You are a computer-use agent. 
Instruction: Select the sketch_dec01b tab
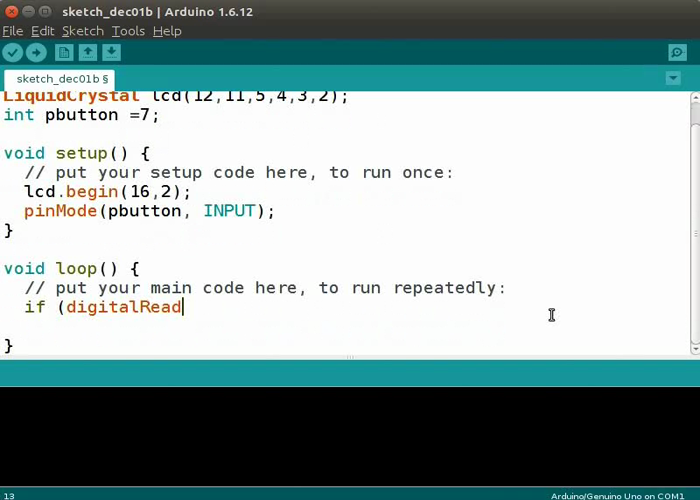tap(60, 79)
